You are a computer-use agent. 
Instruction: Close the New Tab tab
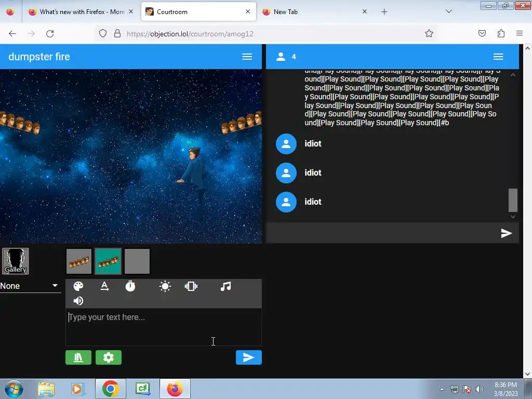coord(364,11)
